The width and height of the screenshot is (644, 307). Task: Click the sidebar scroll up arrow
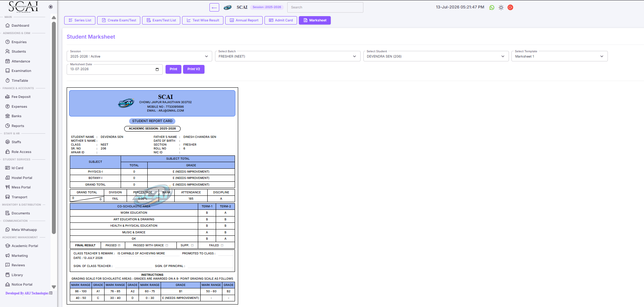(54, 18)
